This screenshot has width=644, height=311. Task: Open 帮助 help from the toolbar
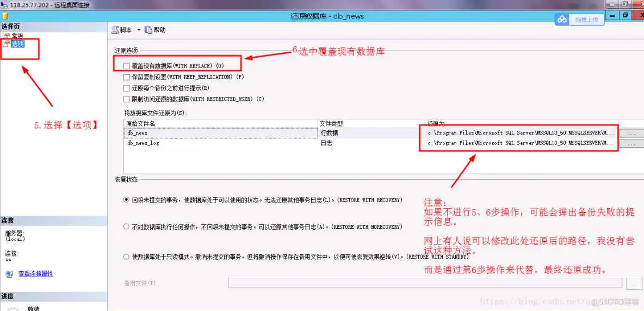(x=155, y=30)
